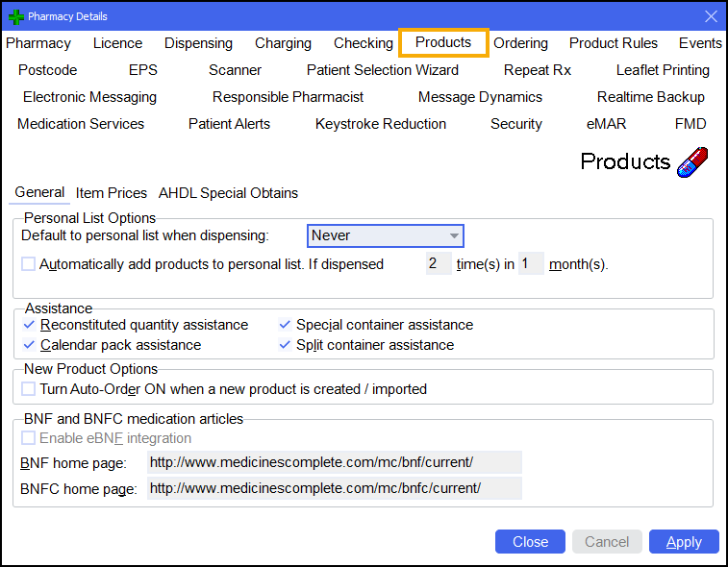Click the Close button at bottom

coord(530,542)
